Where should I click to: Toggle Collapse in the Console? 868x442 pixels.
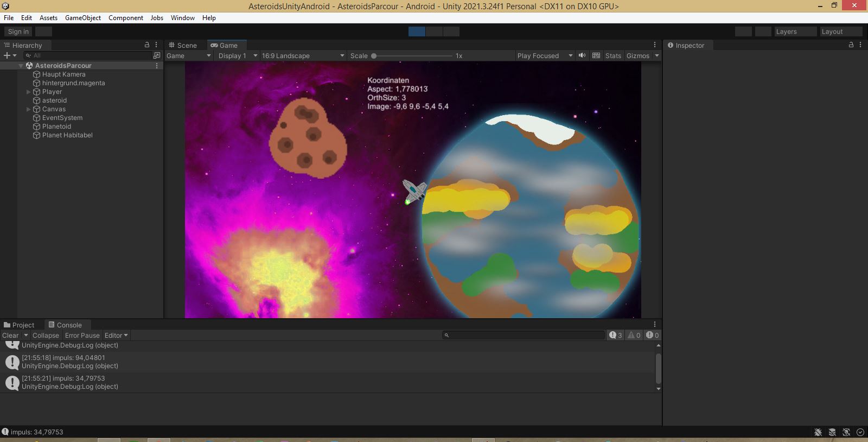pos(46,336)
